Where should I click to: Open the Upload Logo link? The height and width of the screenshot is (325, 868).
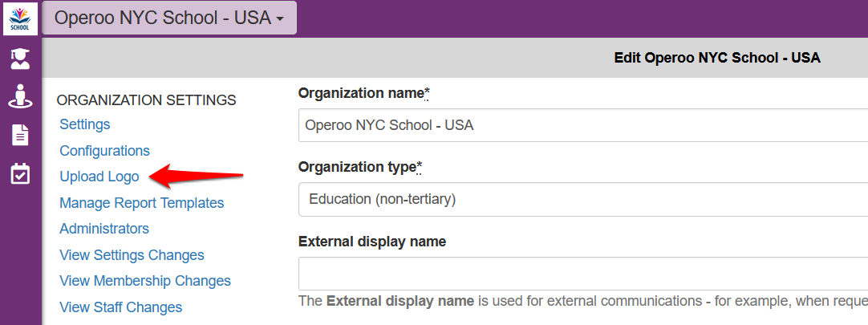(99, 177)
